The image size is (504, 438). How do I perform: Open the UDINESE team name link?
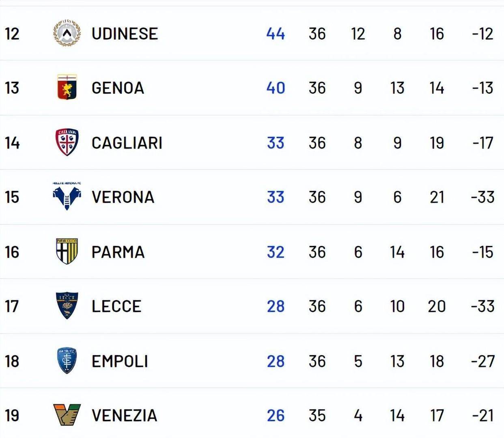125,34
